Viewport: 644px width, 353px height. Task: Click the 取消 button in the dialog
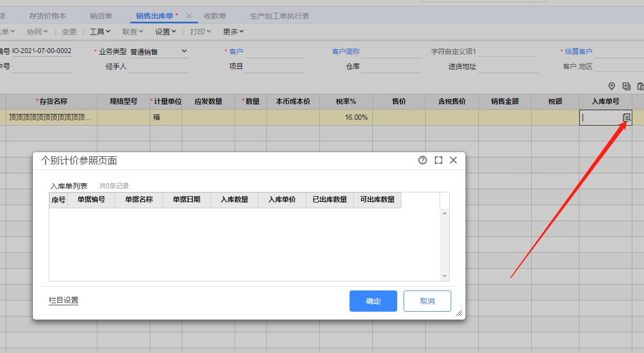tap(427, 301)
